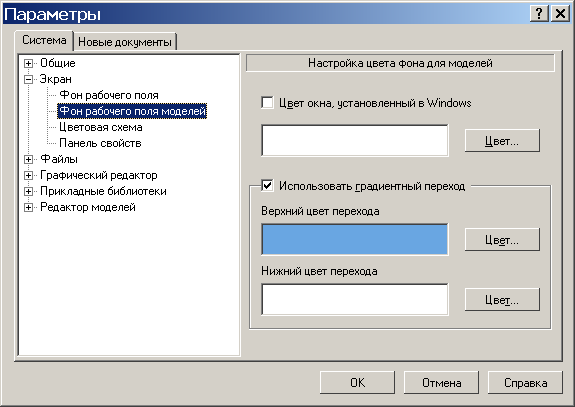The width and height of the screenshot is (575, 407).
Task: Expand the Графический редактор node
Action: [28, 175]
